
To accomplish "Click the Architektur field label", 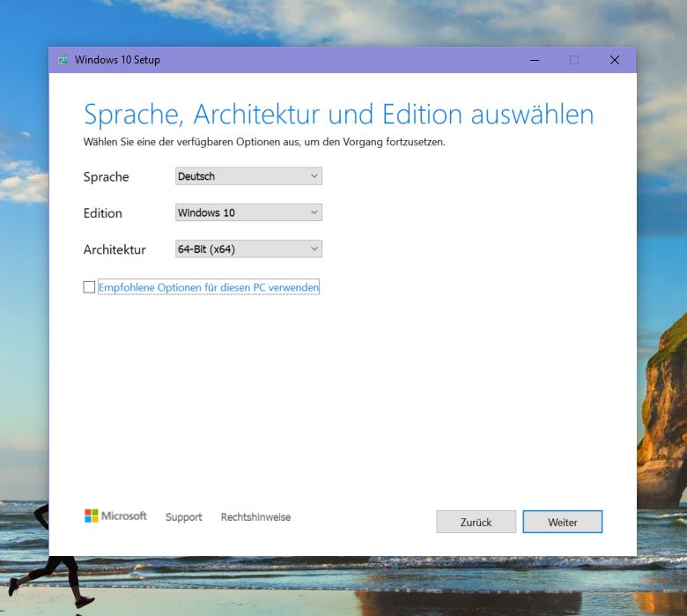I will click(114, 249).
